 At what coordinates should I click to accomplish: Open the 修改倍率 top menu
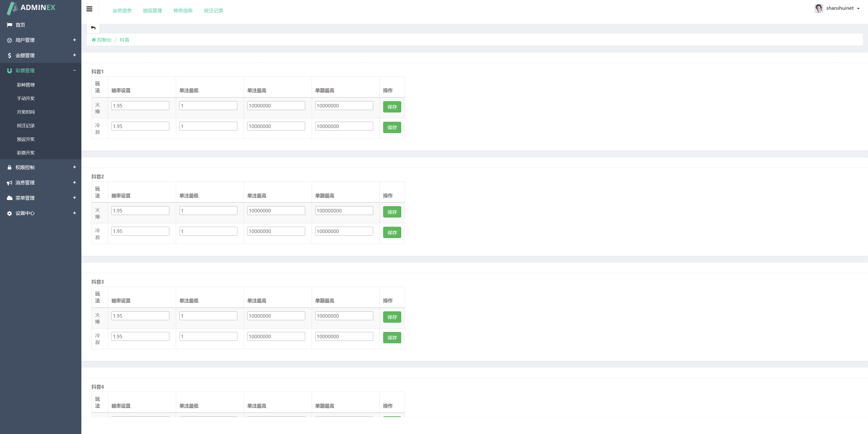coord(183,10)
